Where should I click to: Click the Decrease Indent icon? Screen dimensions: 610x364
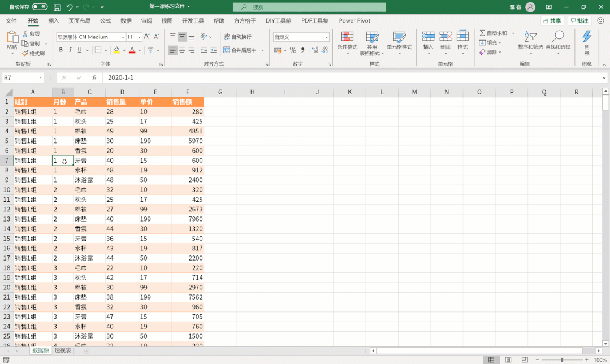[x=204, y=50]
